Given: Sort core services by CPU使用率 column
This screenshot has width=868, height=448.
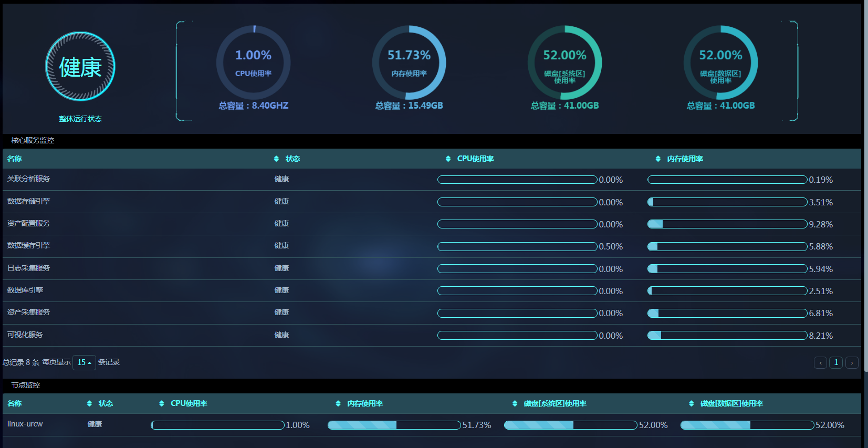Looking at the screenshot, I should tap(448, 159).
